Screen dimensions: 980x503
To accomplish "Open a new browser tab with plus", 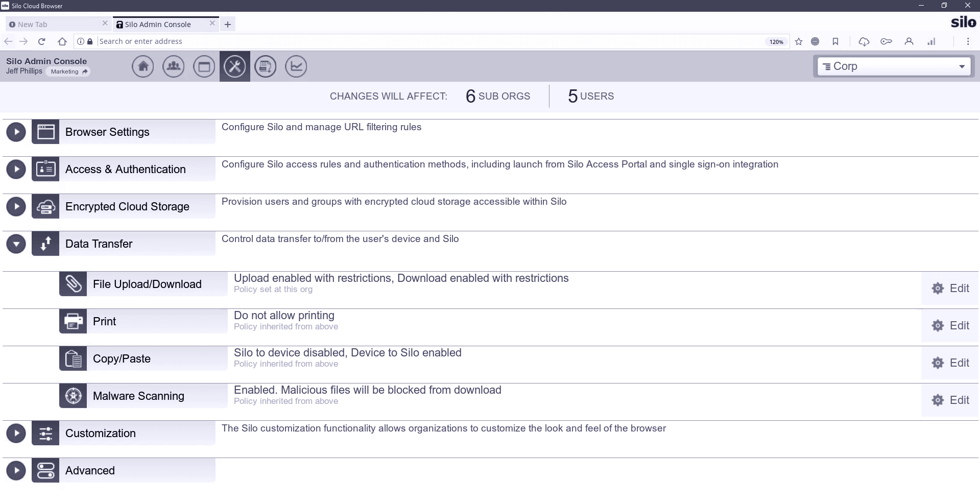I will 228,24.
